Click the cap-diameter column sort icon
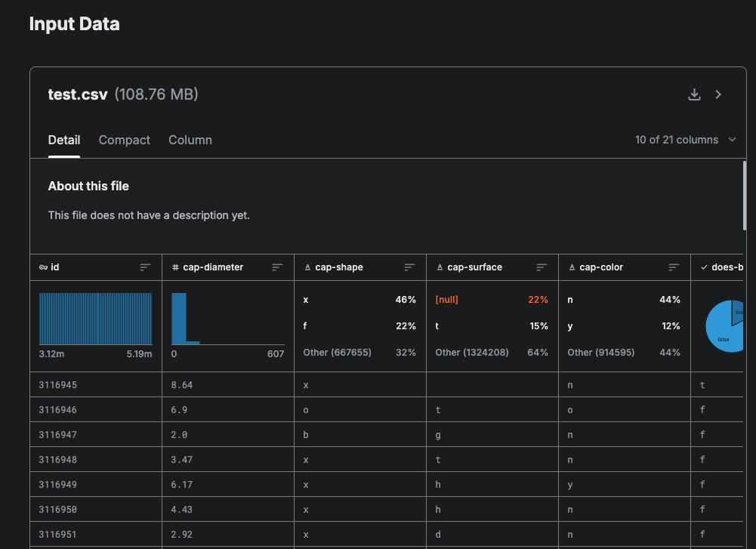 (x=277, y=267)
